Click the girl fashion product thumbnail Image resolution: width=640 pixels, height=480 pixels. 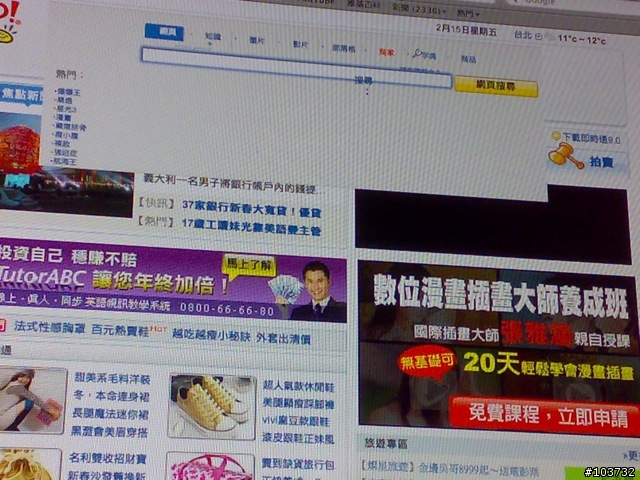(33, 400)
